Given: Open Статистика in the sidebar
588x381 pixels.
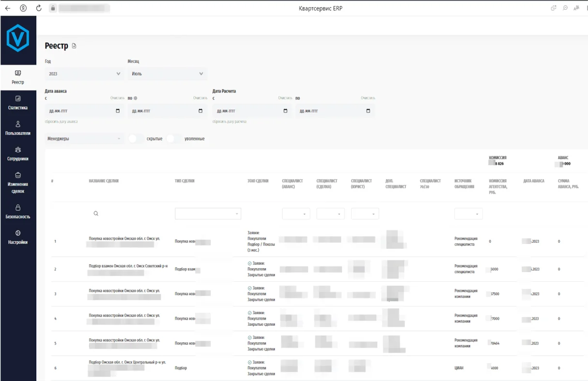Looking at the screenshot, I should [18, 103].
